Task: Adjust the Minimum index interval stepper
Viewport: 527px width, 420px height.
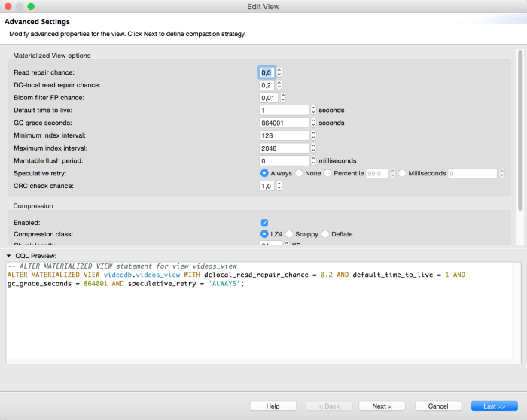Action: point(314,135)
